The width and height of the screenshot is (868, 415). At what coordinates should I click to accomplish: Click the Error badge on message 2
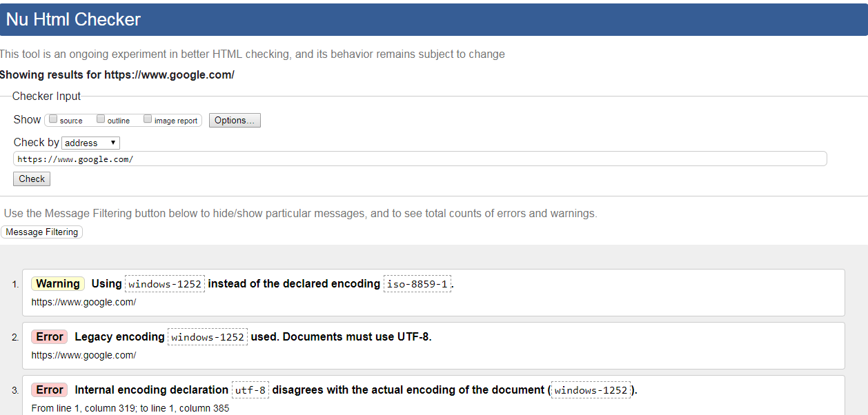(50, 337)
